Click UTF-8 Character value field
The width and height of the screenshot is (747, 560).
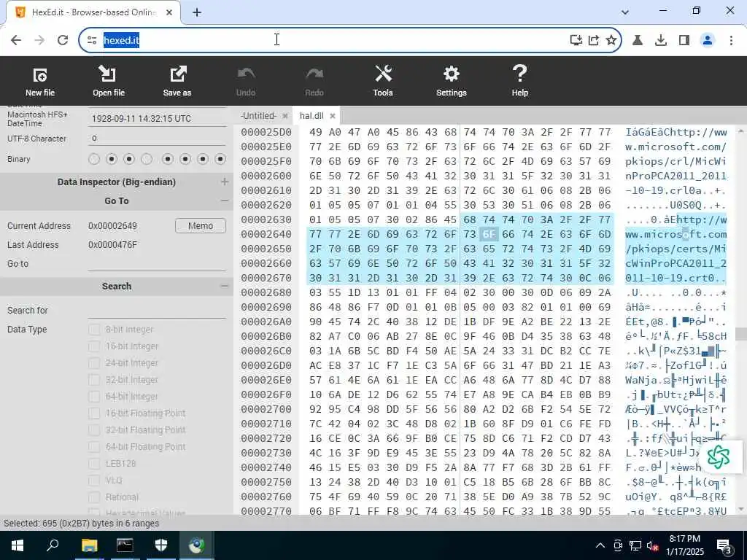coord(158,138)
